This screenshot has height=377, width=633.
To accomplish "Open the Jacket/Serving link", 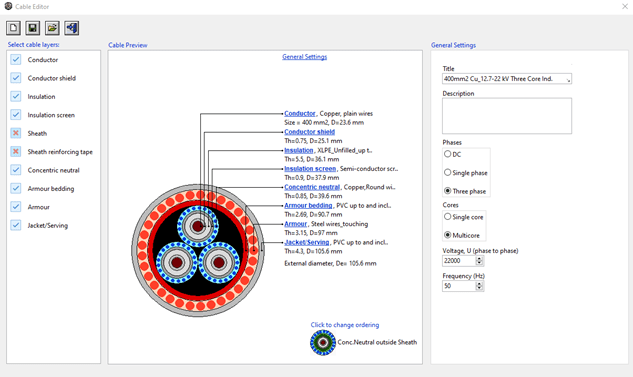I will [307, 243].
